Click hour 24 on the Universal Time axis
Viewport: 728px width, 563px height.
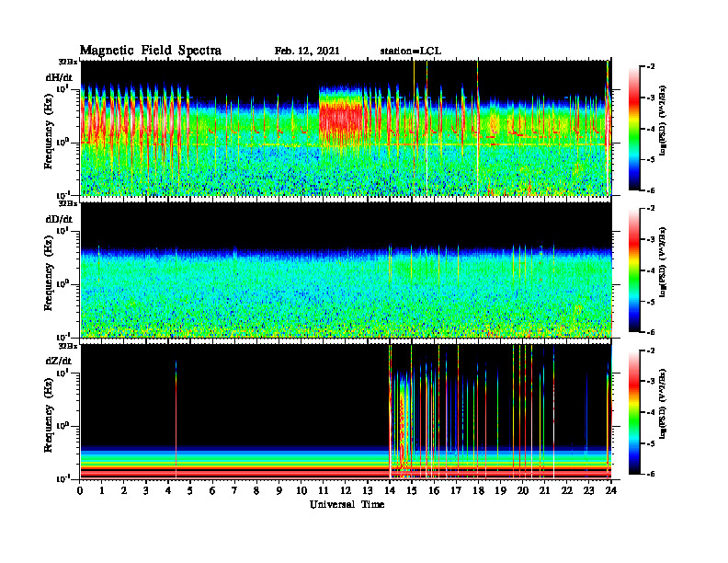(611, 491)
